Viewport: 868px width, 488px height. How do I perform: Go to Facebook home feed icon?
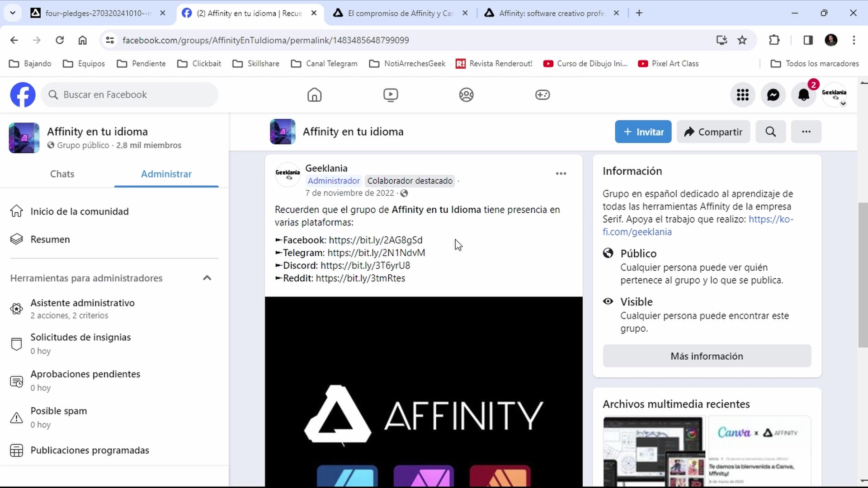[314, 95]
